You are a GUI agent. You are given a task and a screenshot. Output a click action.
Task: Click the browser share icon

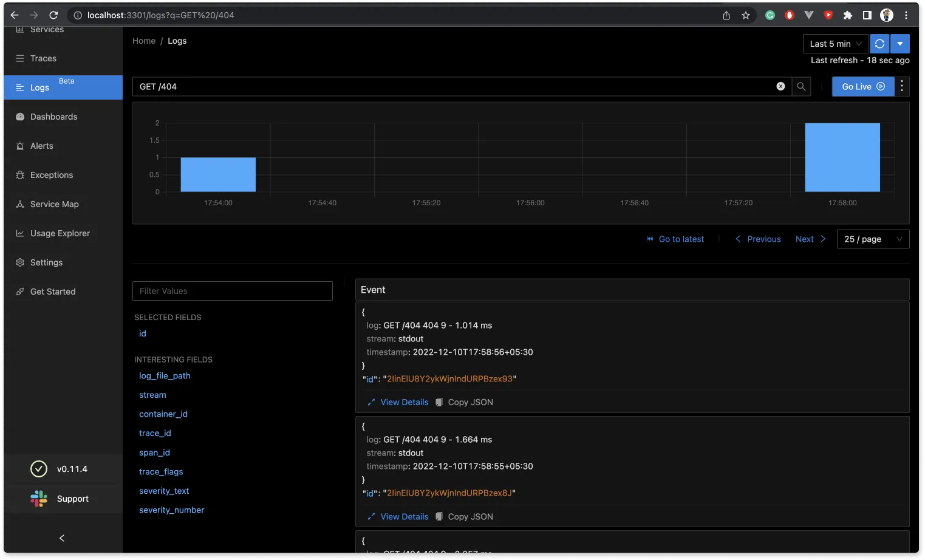point(726,15)
